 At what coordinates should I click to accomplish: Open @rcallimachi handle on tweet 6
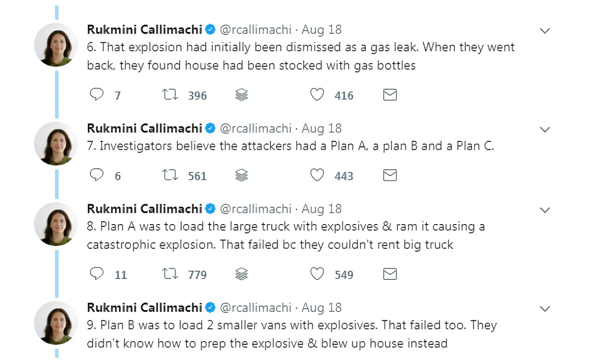255,30
